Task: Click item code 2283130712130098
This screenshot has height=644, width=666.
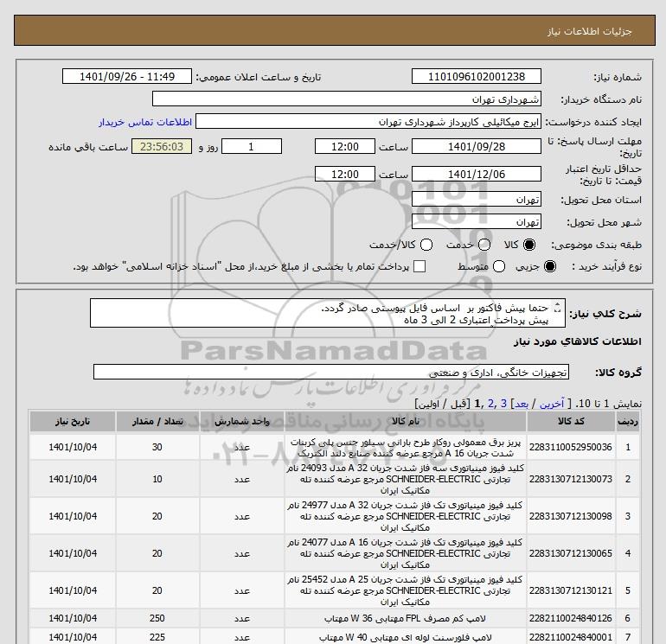Action: pyautogui.click(x=571, y=516)
